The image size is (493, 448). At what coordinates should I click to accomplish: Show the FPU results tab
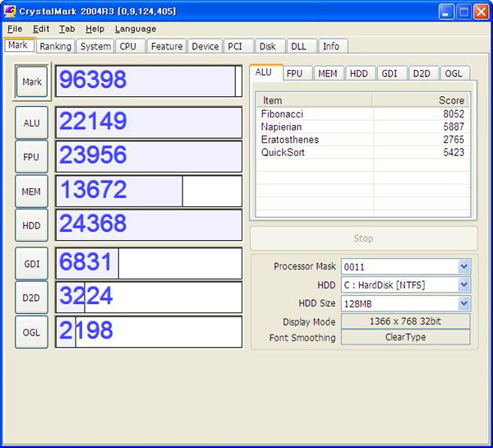[x=297, y=73]
